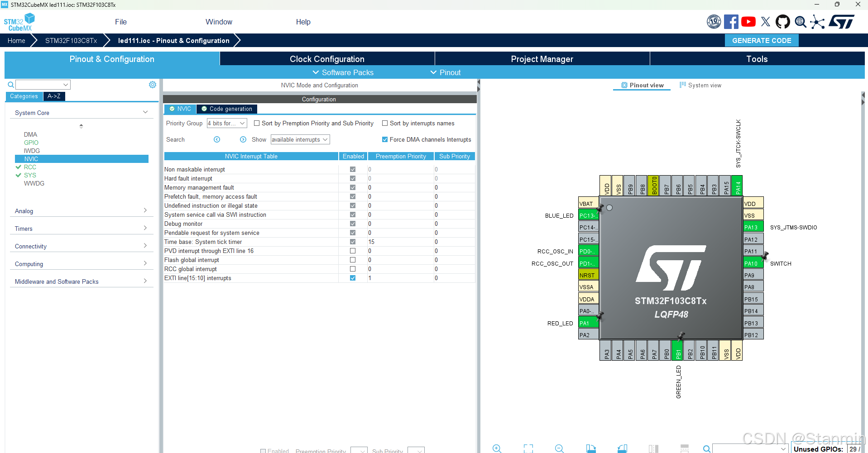Click the STM32CubeMX logo
This screenshot has width=868, height=453.
point(19,22)
